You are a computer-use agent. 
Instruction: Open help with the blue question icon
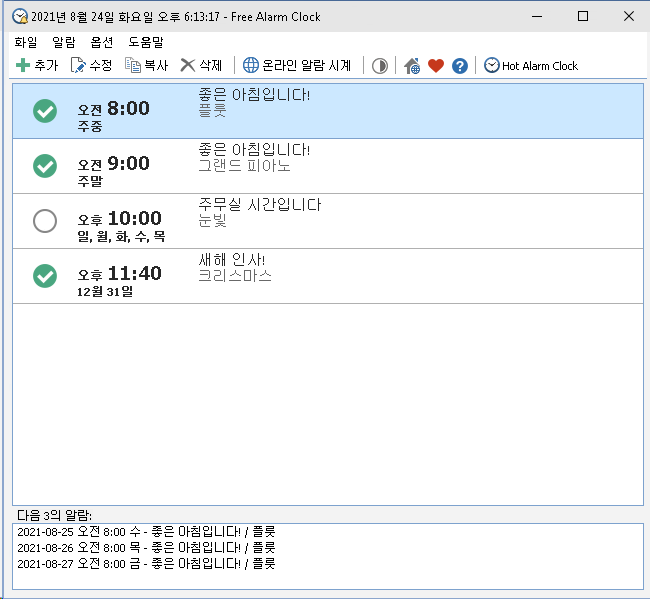tap(460, 66)
